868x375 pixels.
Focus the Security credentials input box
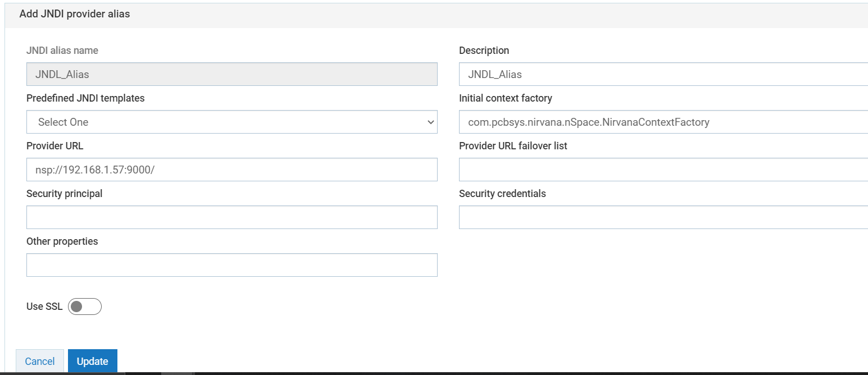663,217
